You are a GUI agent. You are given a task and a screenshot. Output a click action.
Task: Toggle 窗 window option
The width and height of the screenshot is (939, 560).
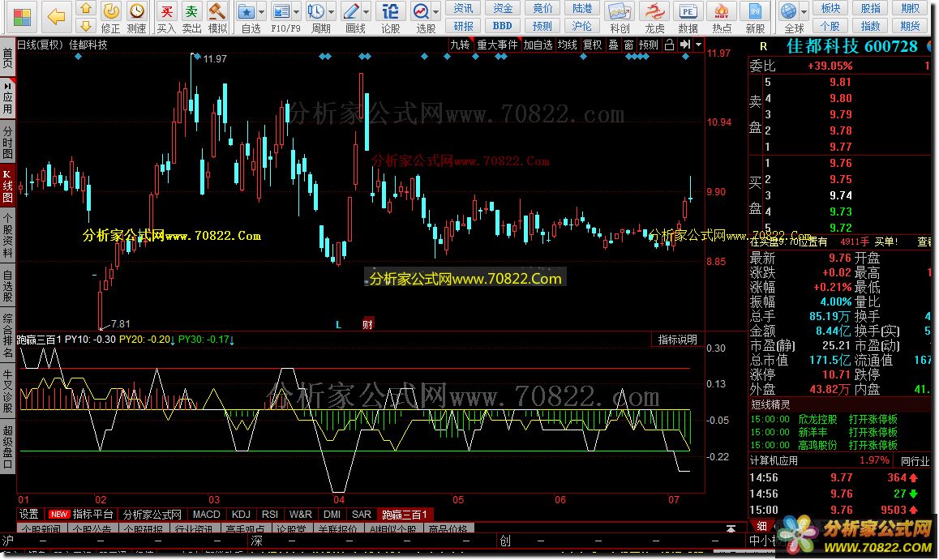coord(628,45)
